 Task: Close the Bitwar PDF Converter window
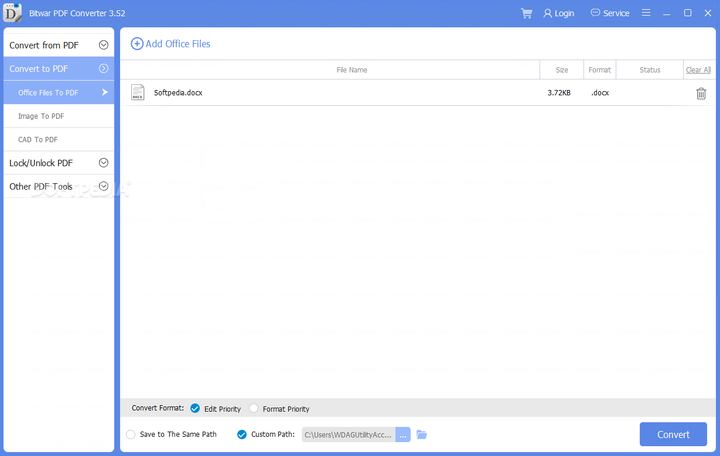tap(708, 13)
